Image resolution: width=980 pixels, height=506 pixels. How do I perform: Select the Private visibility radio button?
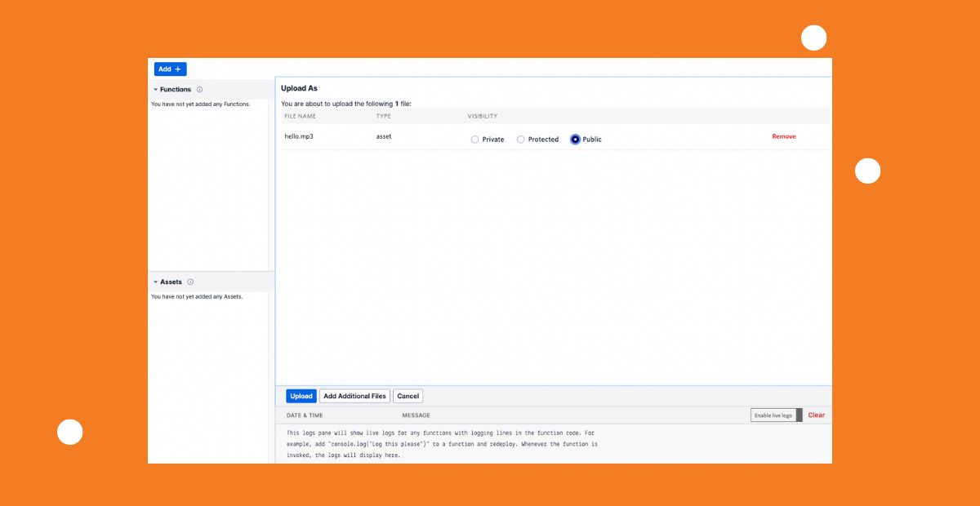click(474, 140)
